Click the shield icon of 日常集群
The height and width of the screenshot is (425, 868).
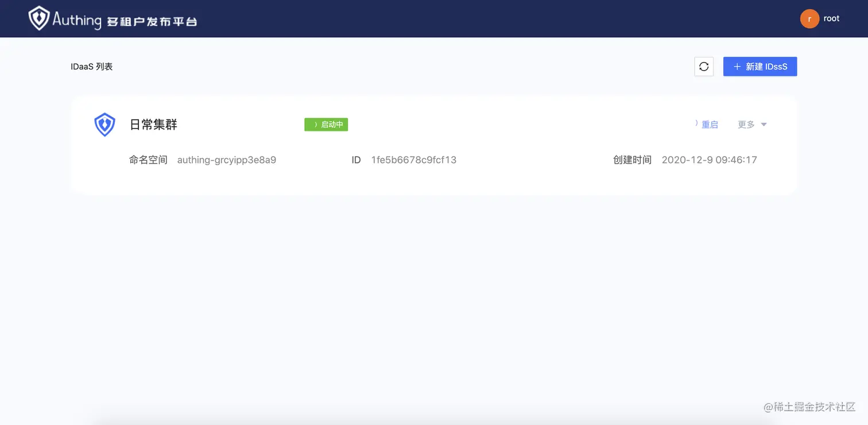click(104, 124)
